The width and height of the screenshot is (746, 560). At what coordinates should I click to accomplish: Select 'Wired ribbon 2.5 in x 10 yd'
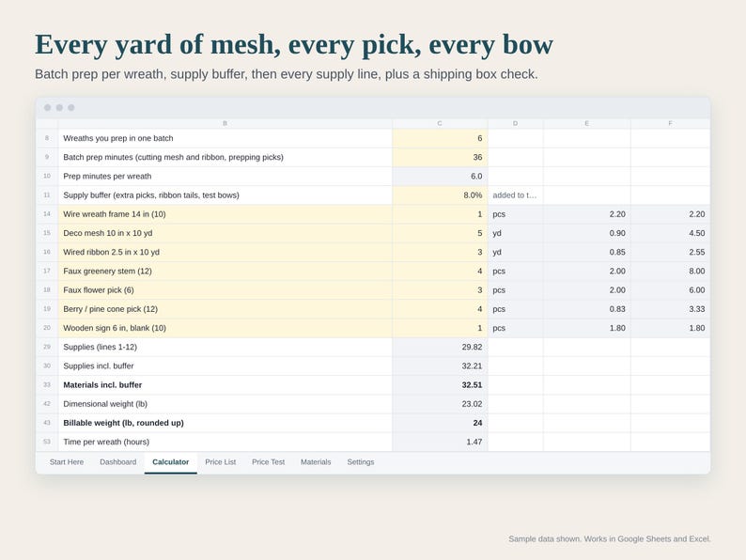(x=225, y=252)
